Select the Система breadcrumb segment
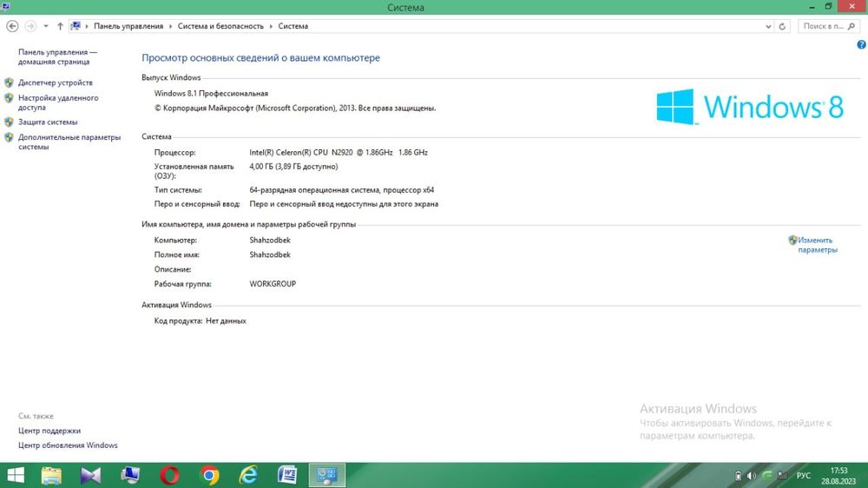Image resolution: width=868 pixels, height=488 pixels. [x=293, y=26]
